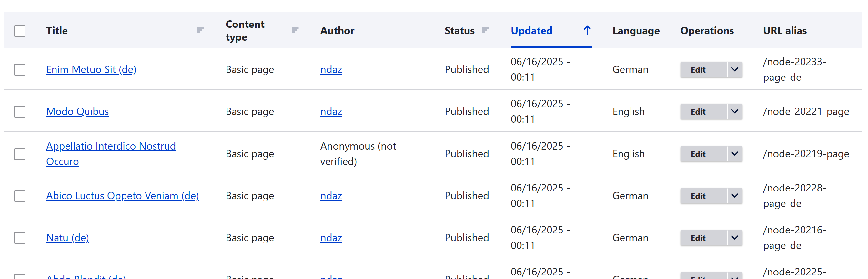
Task: Toggle the select-all checkbox in header
Action: click(20, 31)
